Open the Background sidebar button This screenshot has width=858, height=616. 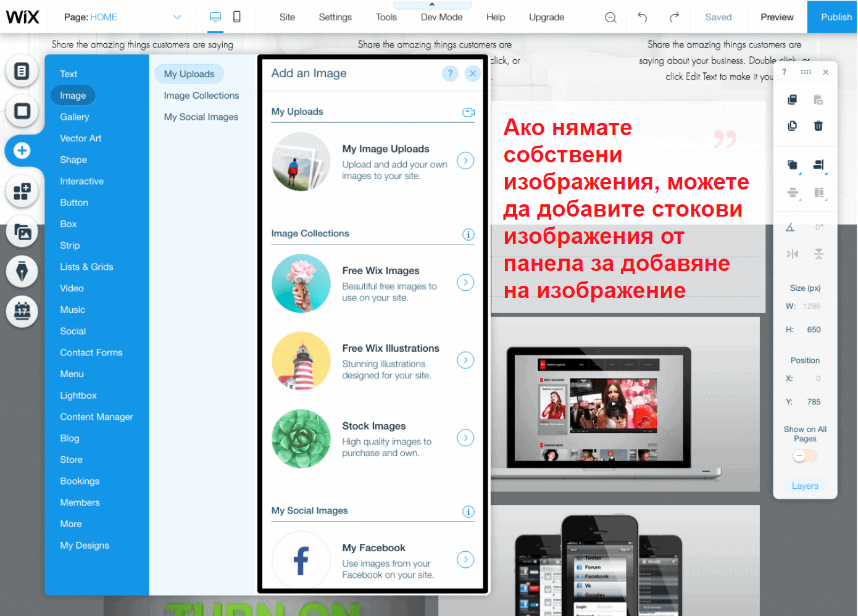point(22,111)
